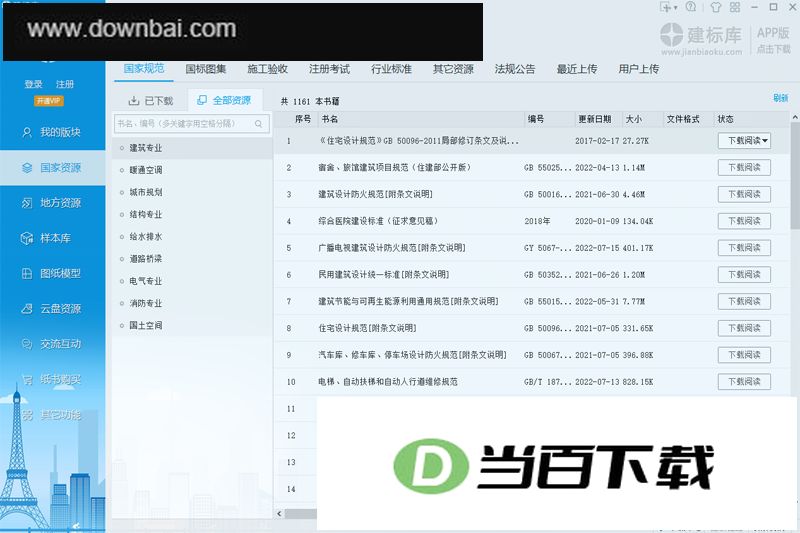800x533 pixels.
Task: Switch to the 施工验收 tab
Action: 267,69
